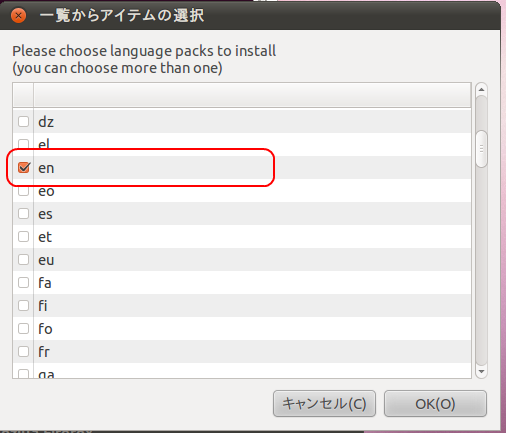Select the 'en' row label
Image resolution: width=506 pixels, height=433 pixels.
point(46,168)
